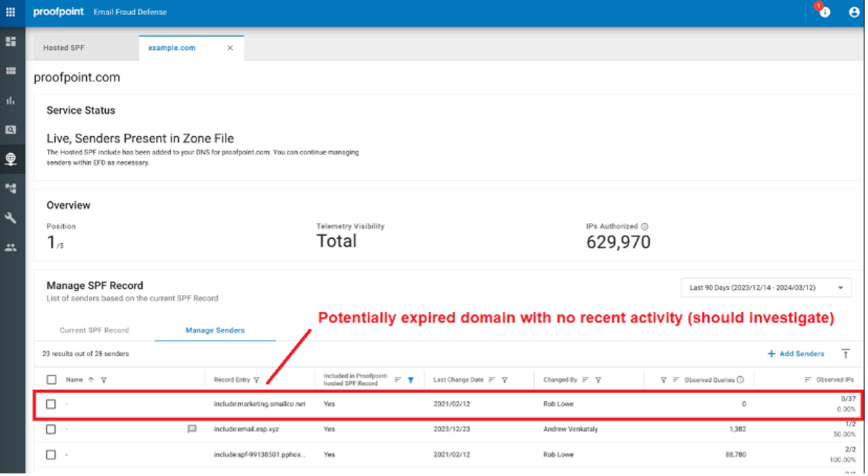Select the globe domain sidebar icon

(11, 158)
